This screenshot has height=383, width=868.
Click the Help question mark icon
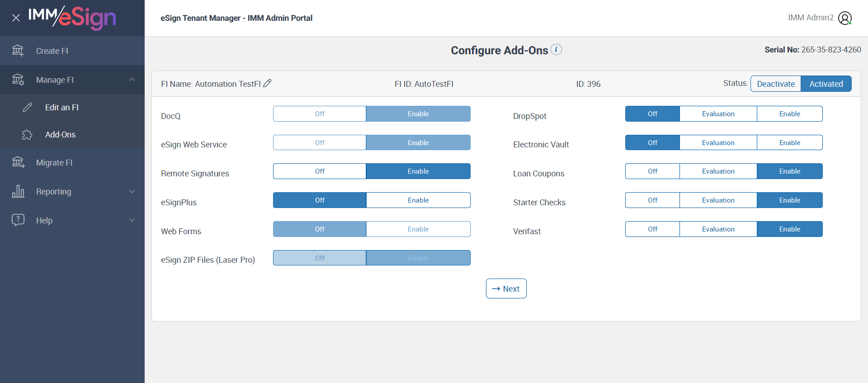coord(18,220)
